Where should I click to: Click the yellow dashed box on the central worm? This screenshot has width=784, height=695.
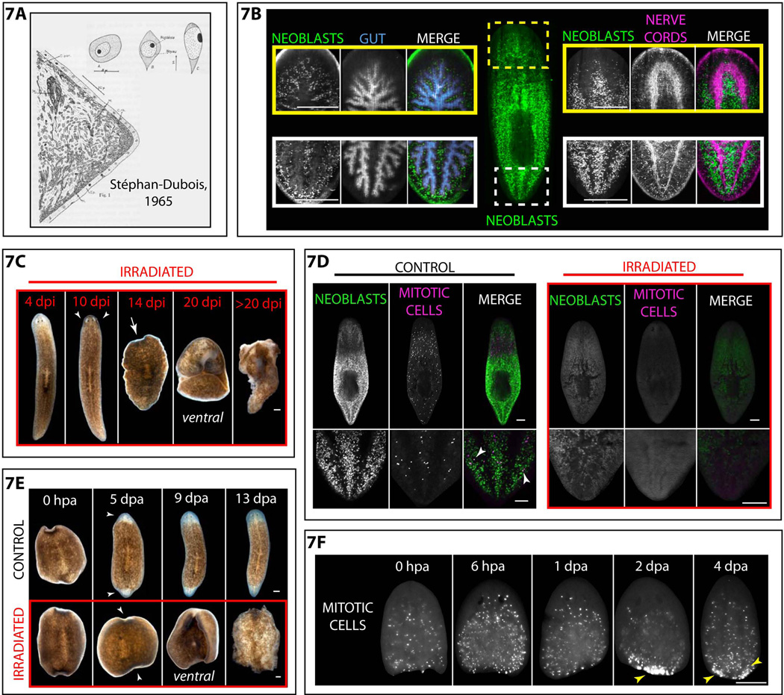[519, 49]
